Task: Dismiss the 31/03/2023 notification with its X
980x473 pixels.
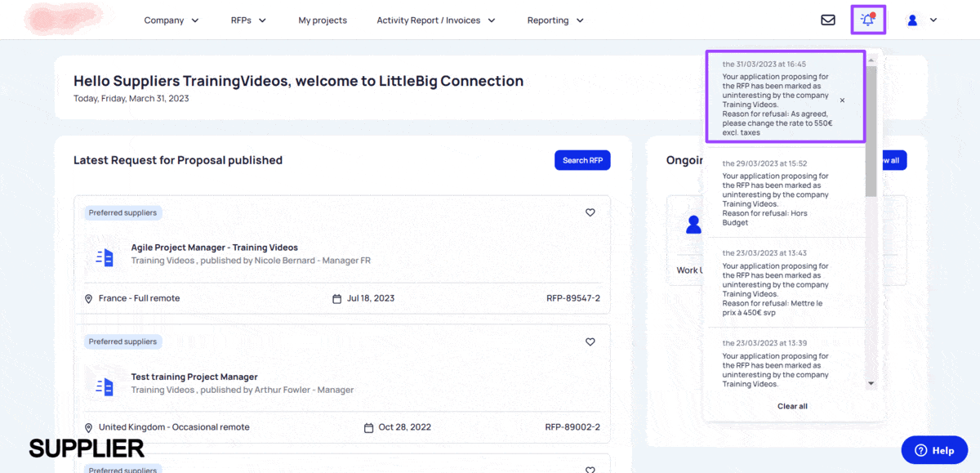Action: [x=842, y=100]
